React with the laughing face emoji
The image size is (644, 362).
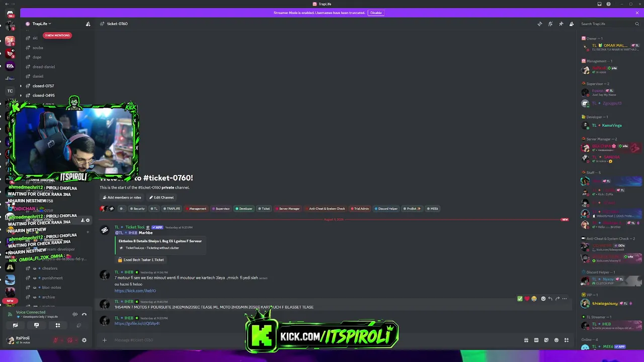(534, 299)
